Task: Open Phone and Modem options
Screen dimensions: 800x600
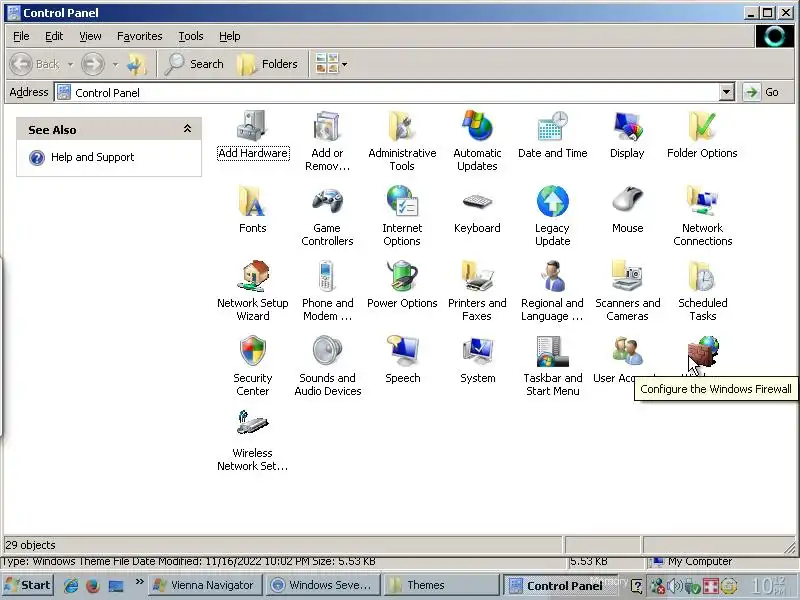Action: coord(327,290)
